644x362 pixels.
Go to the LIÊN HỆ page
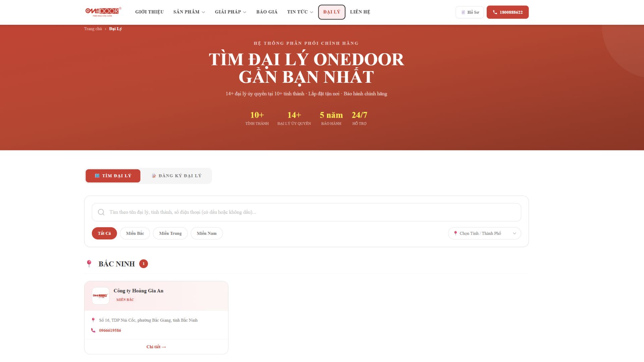[360, 12]
